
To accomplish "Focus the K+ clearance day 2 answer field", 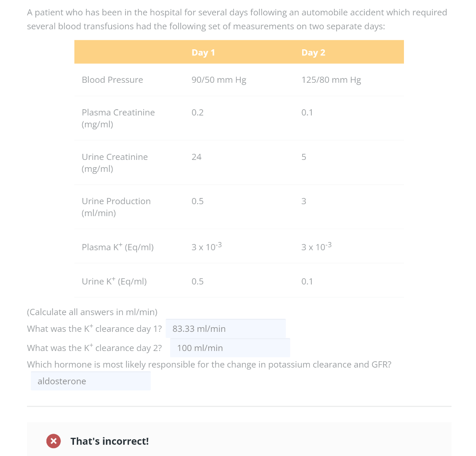I will pyautogui.click(x=230, y=348).
